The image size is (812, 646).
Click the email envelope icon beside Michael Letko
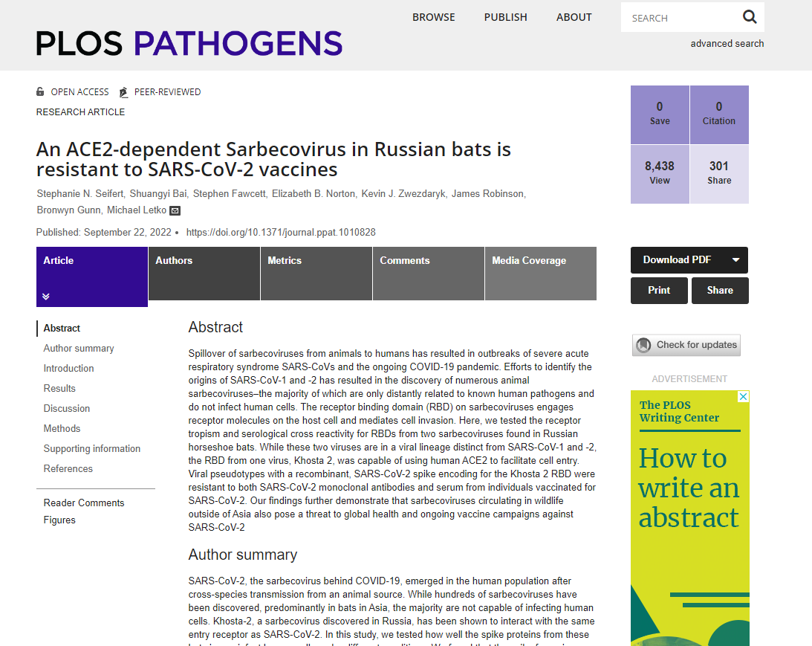[175, 210]
